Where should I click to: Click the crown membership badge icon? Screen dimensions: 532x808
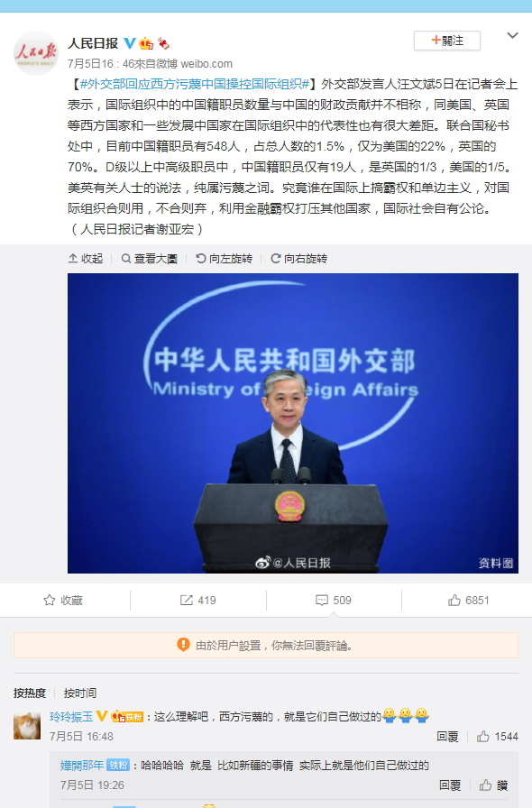pyautogui.click(x=146, y=44)
